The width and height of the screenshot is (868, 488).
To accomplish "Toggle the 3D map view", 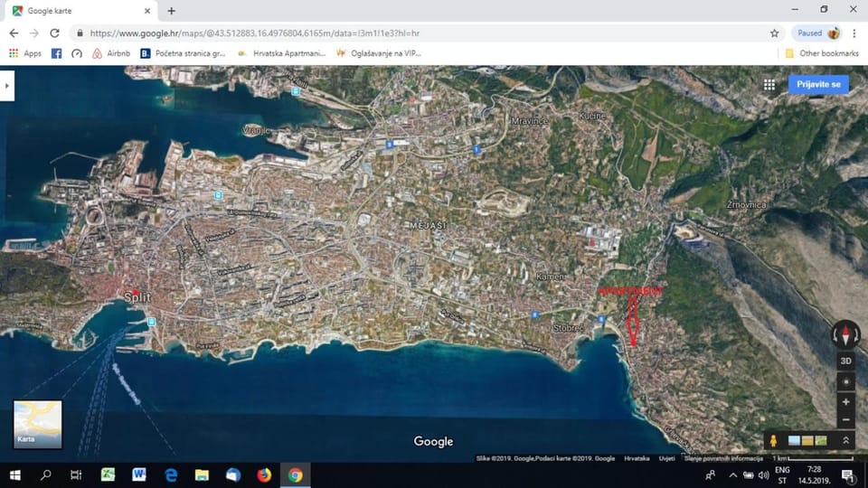I will point(846,361).
